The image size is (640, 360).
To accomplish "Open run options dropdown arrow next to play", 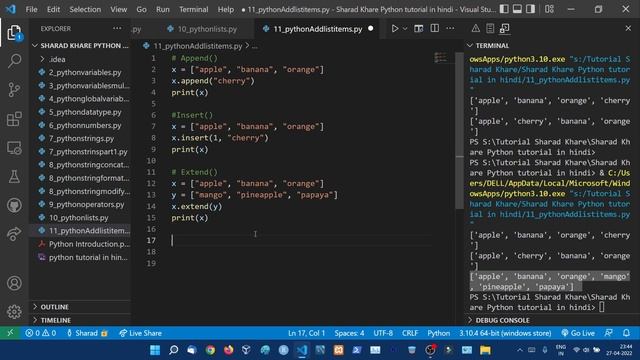I will (405, 29).
